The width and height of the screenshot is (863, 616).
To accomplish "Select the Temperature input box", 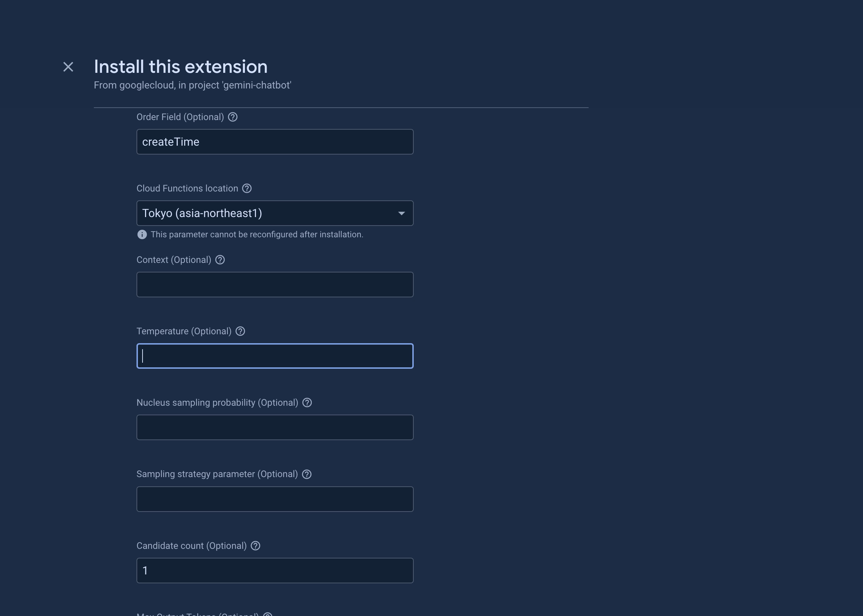I will click(x=275, y=356).
